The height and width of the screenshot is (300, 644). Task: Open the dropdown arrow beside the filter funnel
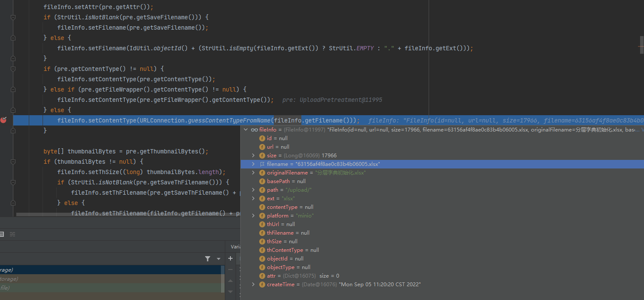pos(218,259)
